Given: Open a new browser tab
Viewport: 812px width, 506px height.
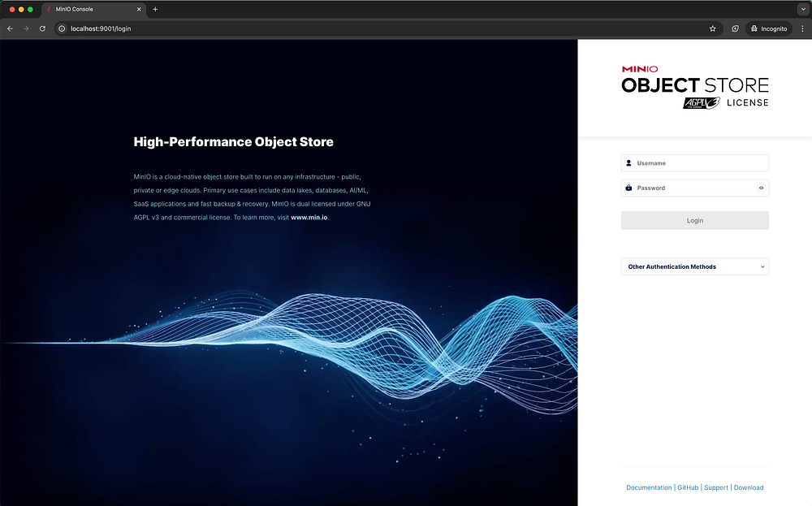Looking at the screenshot, I should tap(155, 9).
